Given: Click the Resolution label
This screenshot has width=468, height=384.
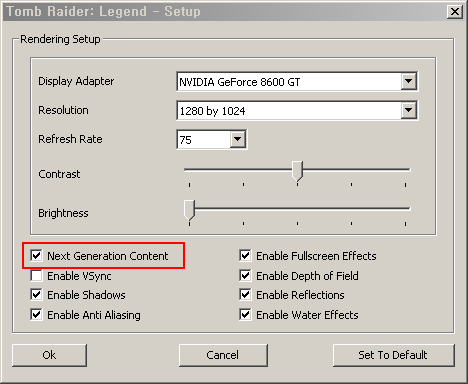Looking at the screenshot, I should click(63, 110).
